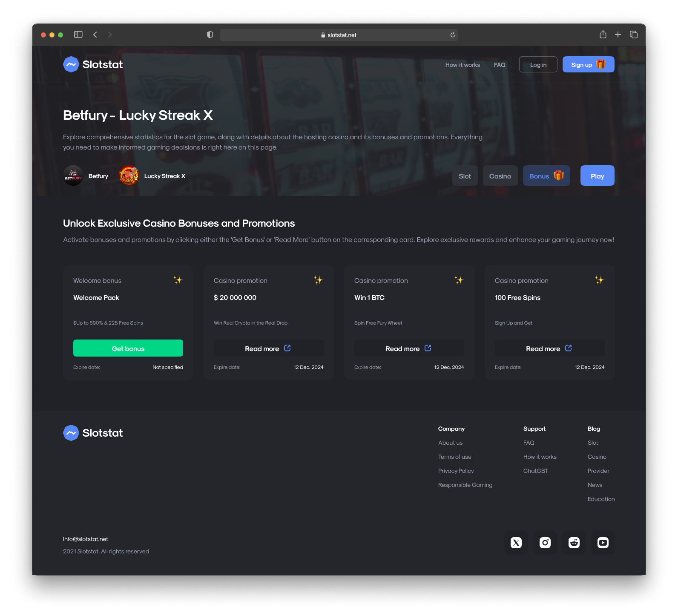Click the 'Betfury – Lucky Streak X' page title
The image size is (678, 616).
pyautogui.click(x=138, y=115)
